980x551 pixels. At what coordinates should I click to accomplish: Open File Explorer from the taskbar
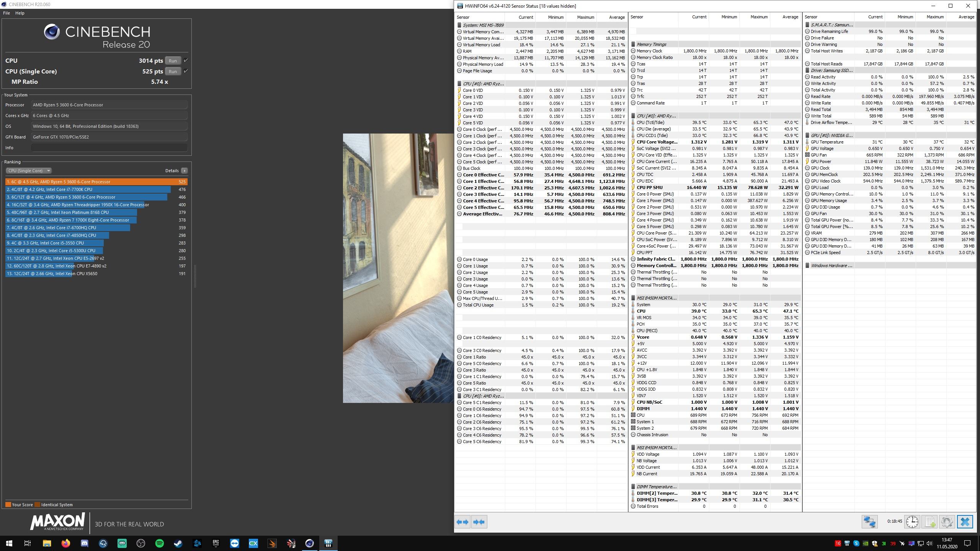pos(47,543)
